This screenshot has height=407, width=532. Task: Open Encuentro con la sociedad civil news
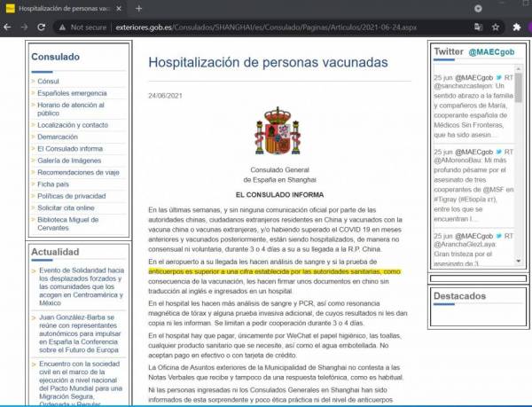click(x=81, y=384)
